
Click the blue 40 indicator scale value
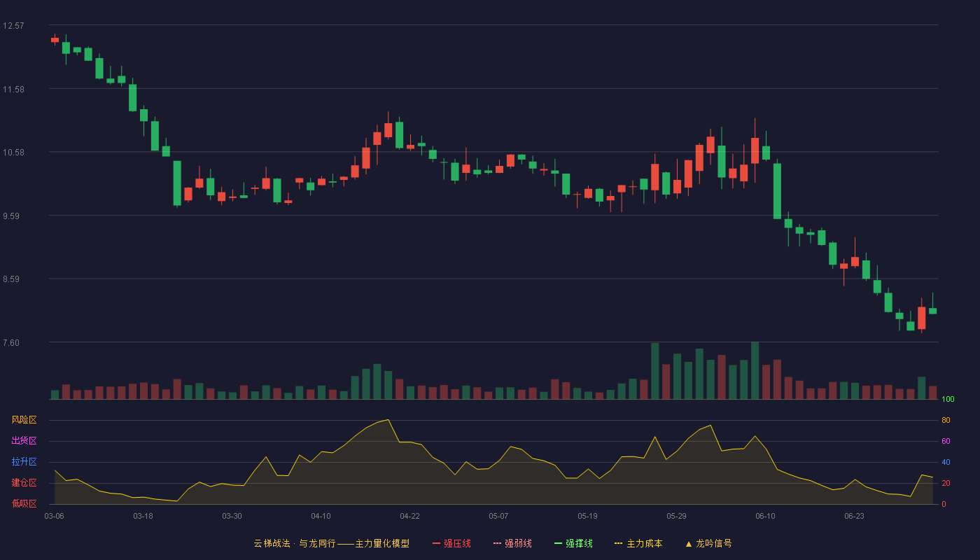(946, 463)
